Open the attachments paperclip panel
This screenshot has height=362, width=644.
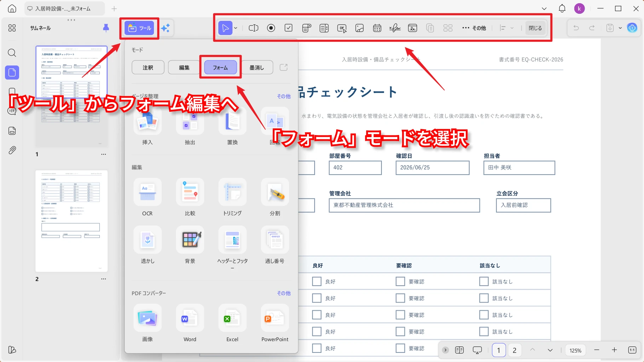pos(12,150)
